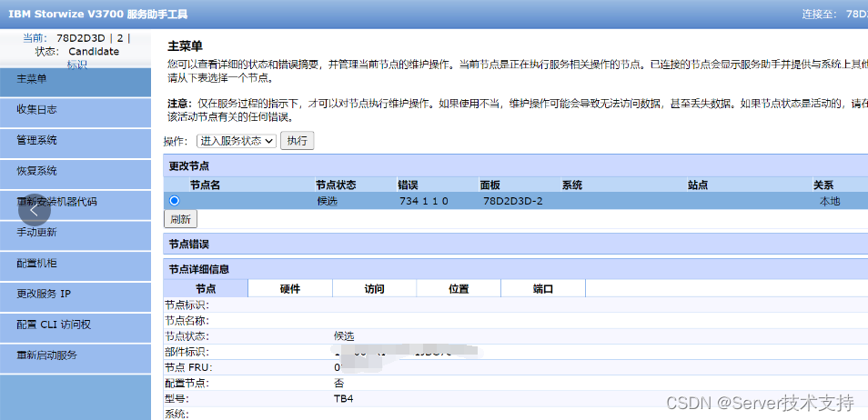Click the panel cell 78D2D3D-2
Screen dimensions: 868x420
[512, 202]
